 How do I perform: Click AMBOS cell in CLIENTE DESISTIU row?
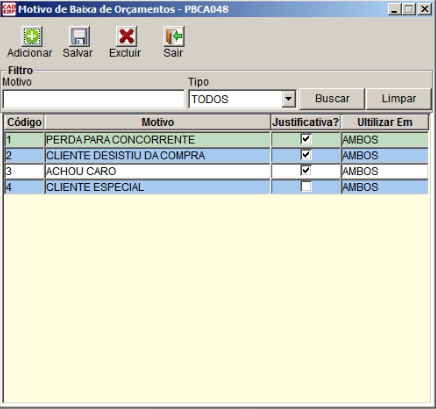coord(385,155)
